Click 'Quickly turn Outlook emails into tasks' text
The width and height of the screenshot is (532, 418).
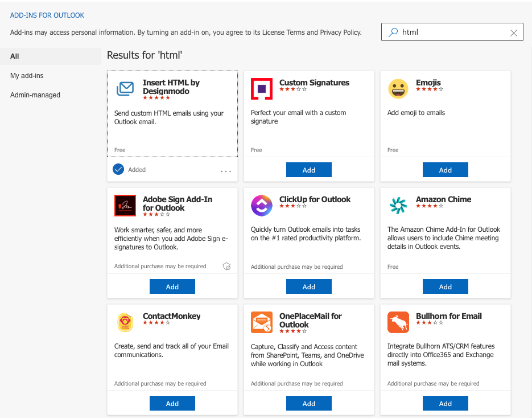click(x=306, y=233)
